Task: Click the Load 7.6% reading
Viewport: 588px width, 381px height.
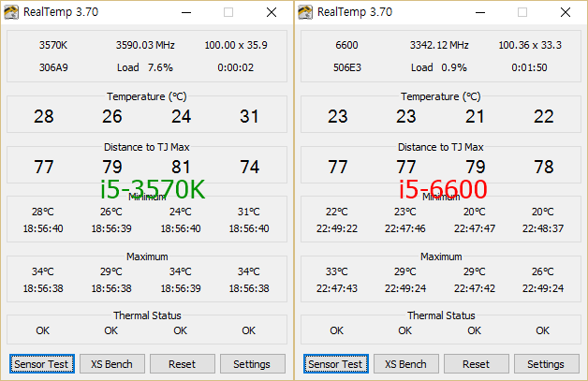Action: tap(145, 67)
